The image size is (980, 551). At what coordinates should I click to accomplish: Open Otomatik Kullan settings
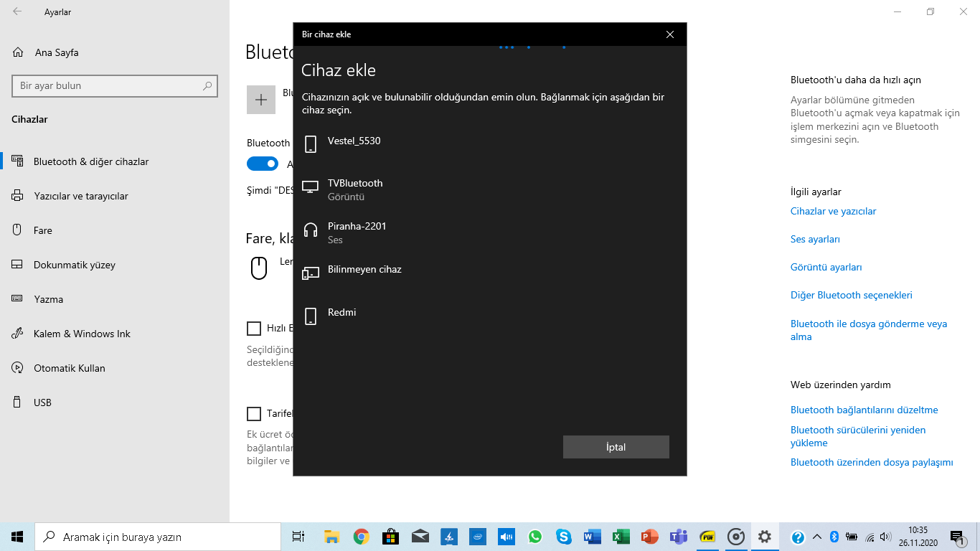(x=115, y=368)
